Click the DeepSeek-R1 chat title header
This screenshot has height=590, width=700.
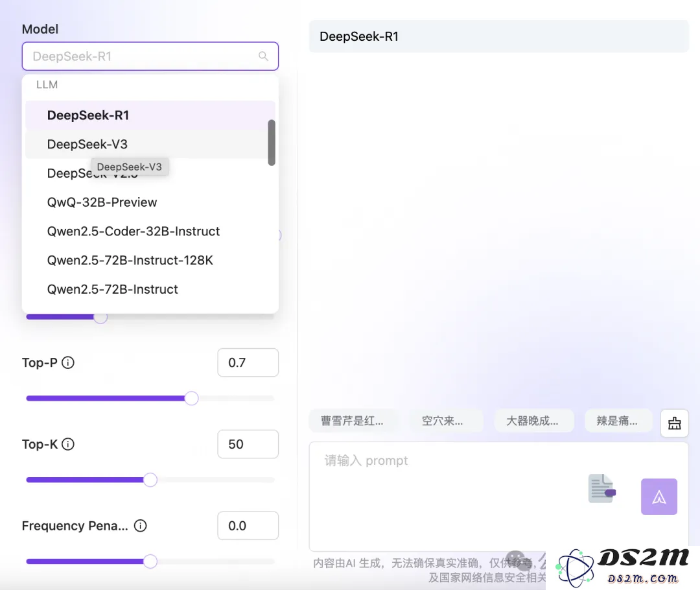coord(498,36)
